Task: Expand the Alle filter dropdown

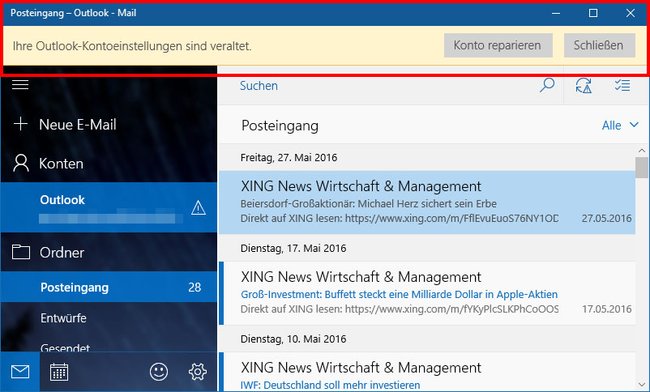Action: click(620, 125)
